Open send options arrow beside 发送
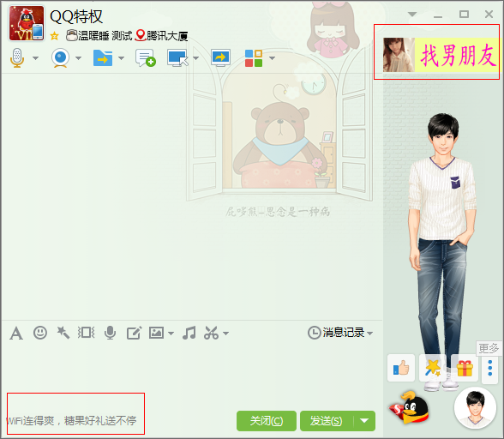 364,421
